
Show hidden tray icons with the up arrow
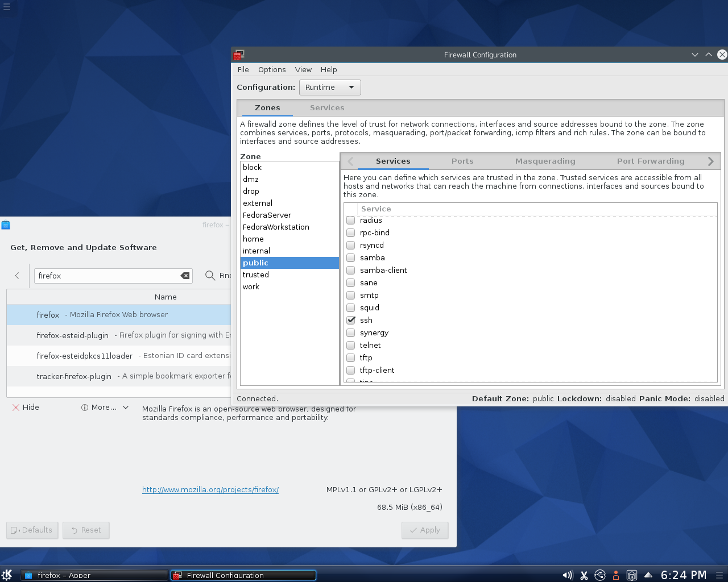click(x=648, y=575)
